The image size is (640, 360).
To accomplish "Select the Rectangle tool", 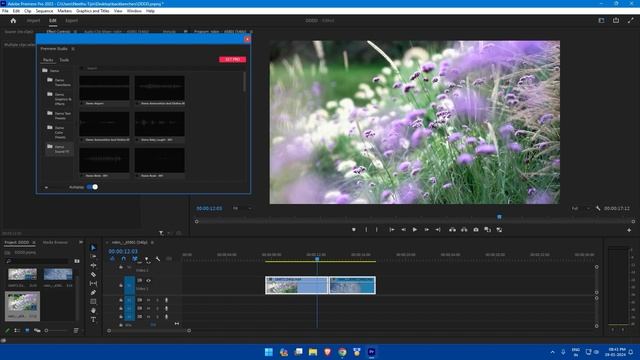I will (93, 301).
